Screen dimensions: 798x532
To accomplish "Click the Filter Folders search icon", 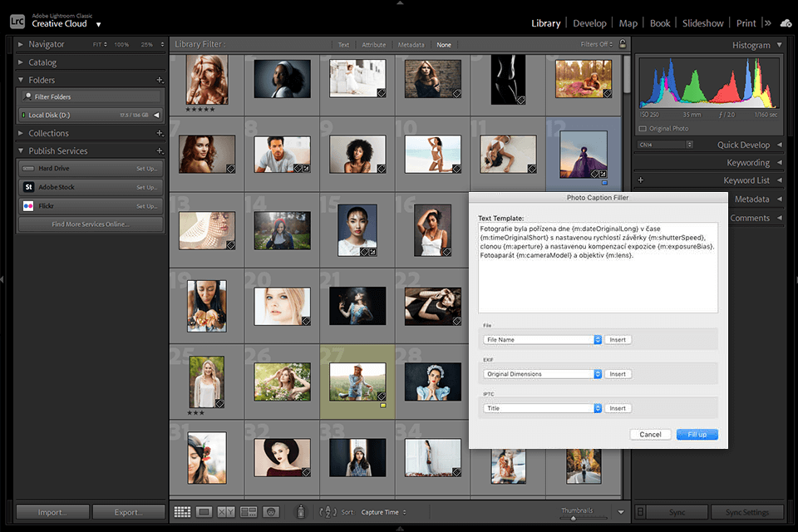I will pos(28,96).
